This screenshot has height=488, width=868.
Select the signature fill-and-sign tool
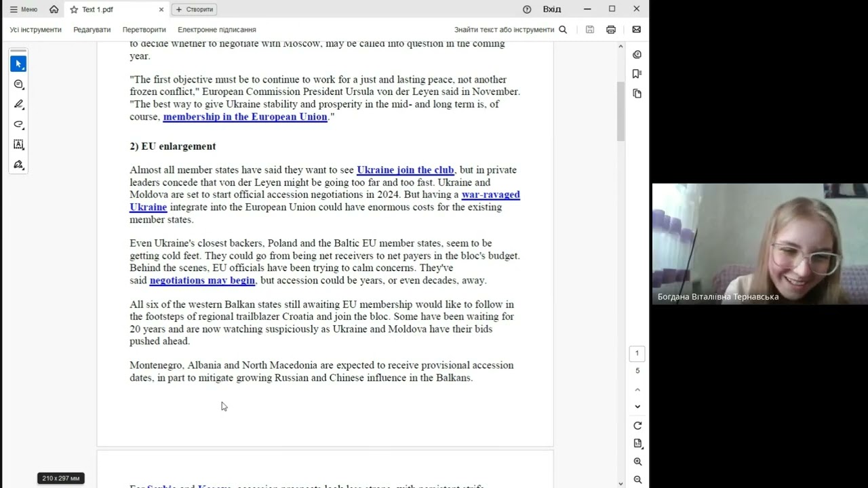coord(19,165)
